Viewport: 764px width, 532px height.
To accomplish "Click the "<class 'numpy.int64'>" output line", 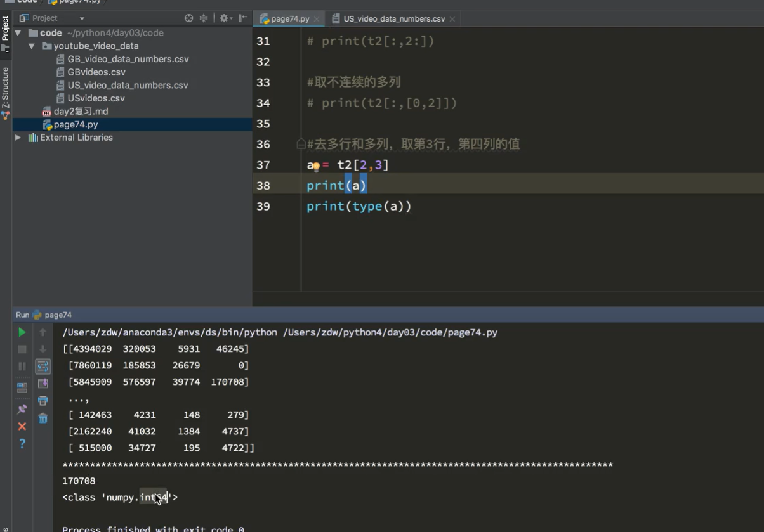I will [120, 498].
